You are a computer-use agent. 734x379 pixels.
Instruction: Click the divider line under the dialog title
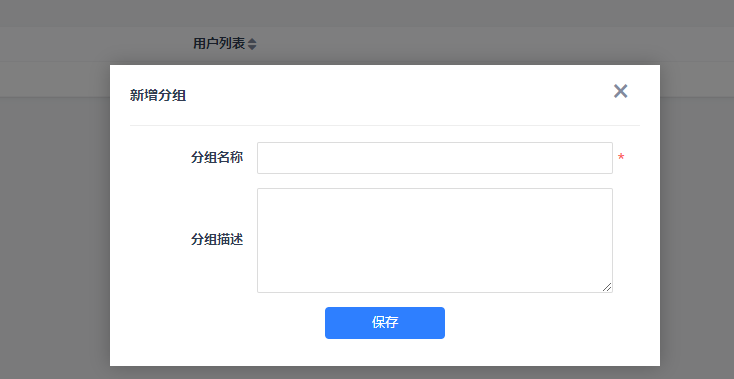coord(385,125)
